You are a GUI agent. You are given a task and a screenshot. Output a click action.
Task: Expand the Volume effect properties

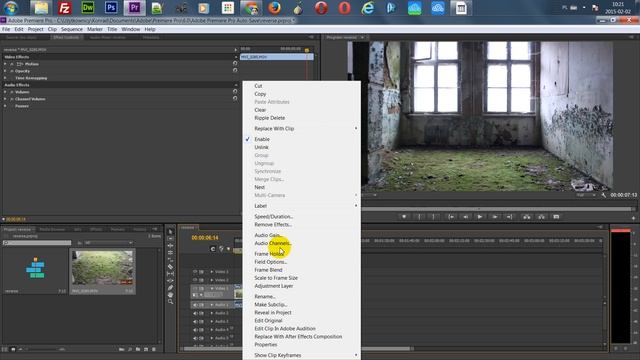[5, 92]
